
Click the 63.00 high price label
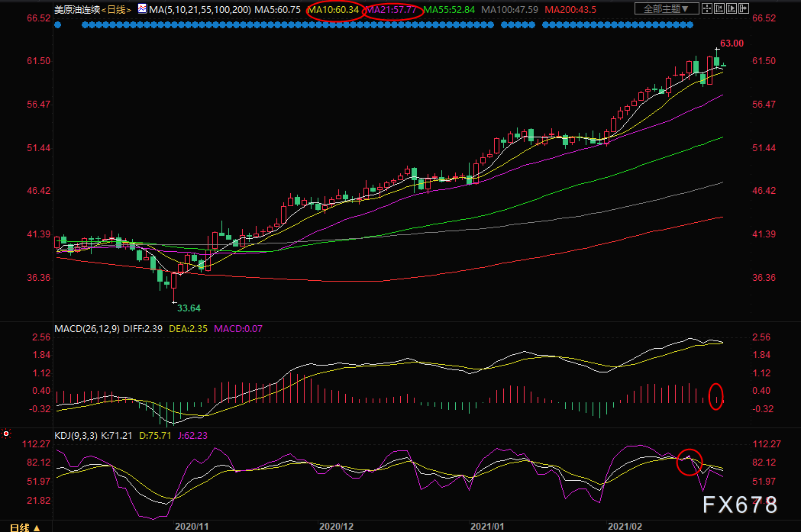[732, 44]
